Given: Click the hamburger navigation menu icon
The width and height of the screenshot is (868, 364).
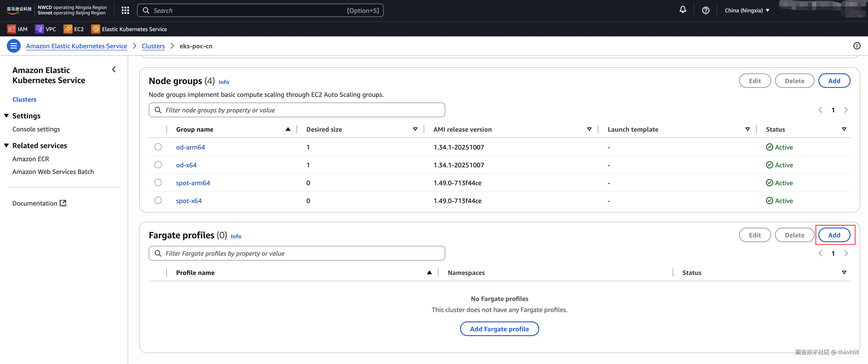Looking at the screenshot, I should [x=14, y=46].
